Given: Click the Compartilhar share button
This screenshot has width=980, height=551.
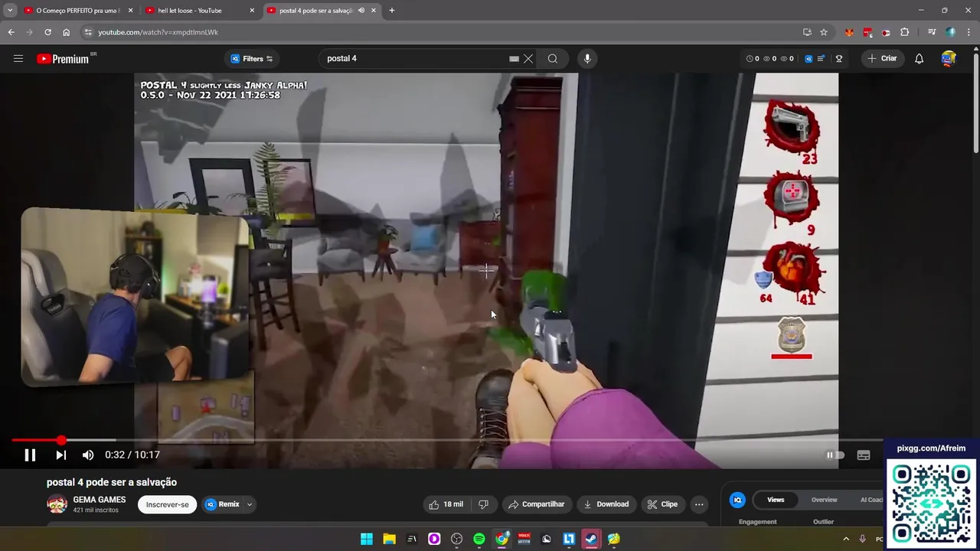Looking at the screenshot, I should 536,504.
